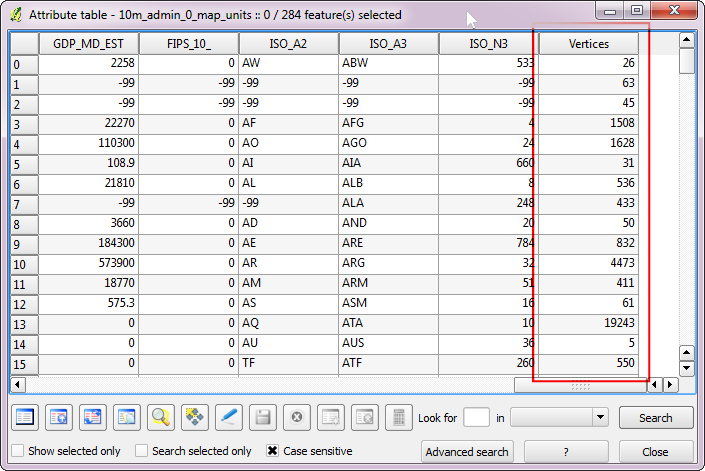Sort by GDP_MD_EST column header
The image size is (705, 471).
point(89,44)
